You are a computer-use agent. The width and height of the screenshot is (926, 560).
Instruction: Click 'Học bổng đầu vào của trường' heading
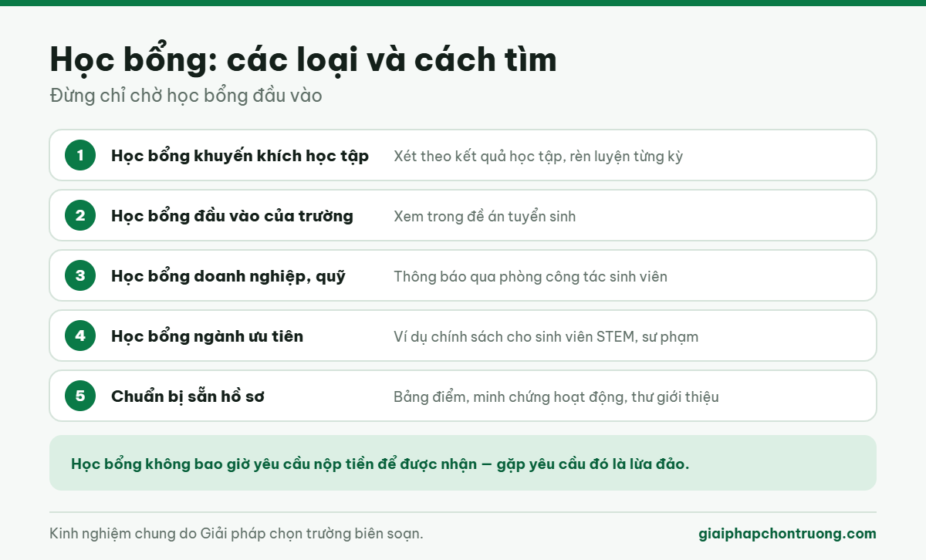pos(232,216)
